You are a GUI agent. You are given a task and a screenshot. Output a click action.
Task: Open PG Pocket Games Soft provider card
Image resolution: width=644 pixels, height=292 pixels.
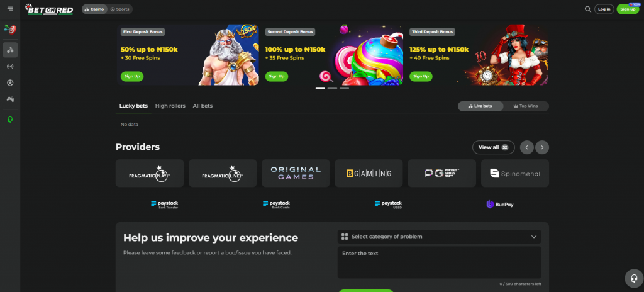[442, 173]
